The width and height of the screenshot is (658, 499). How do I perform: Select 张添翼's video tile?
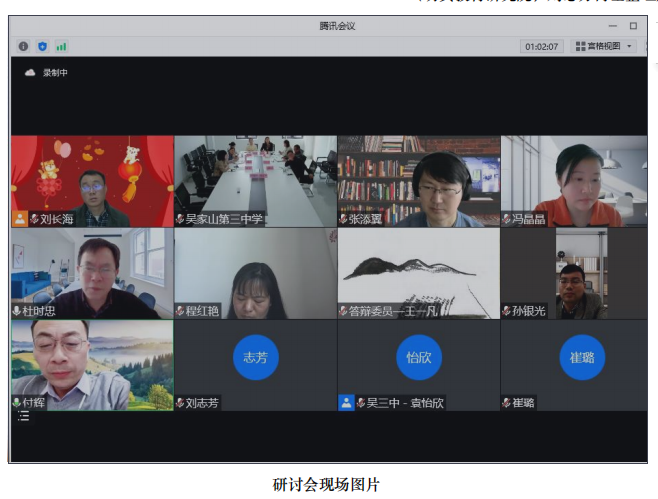(x=418, y=177)
